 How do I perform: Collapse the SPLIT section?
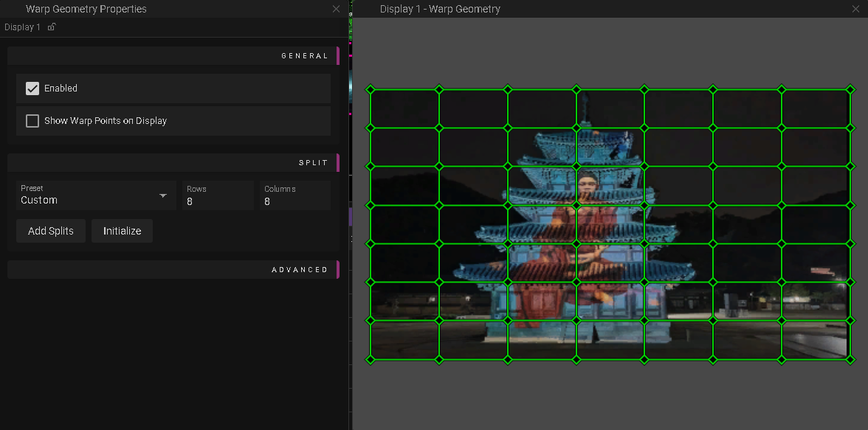(x=173, y=163)
